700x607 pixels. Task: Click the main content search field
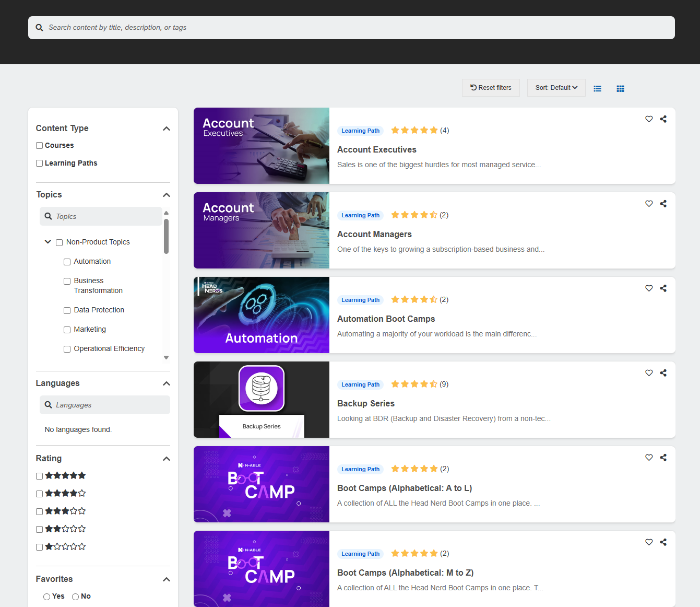351,28
